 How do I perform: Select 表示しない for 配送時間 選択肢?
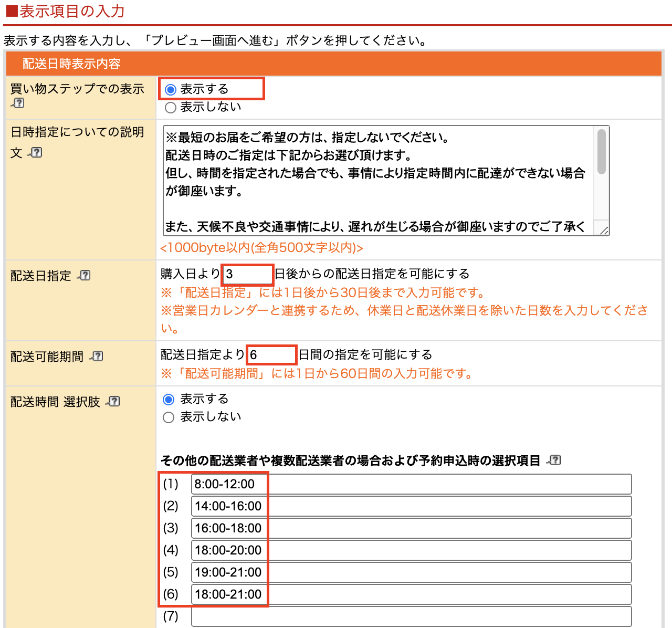tap(169, 417)
